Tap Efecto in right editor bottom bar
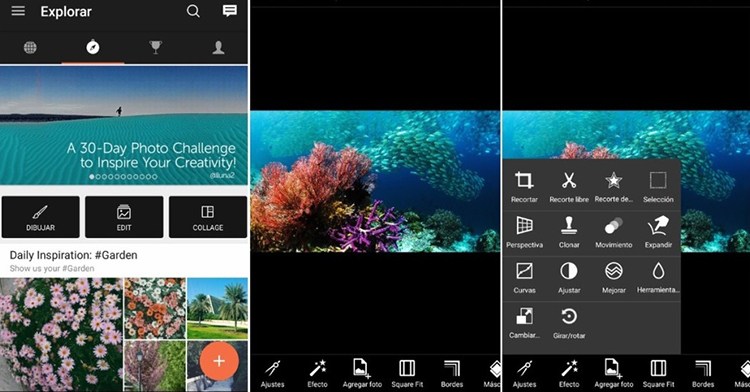The height and width of the screenshot is (392, 750). point(569,374)
